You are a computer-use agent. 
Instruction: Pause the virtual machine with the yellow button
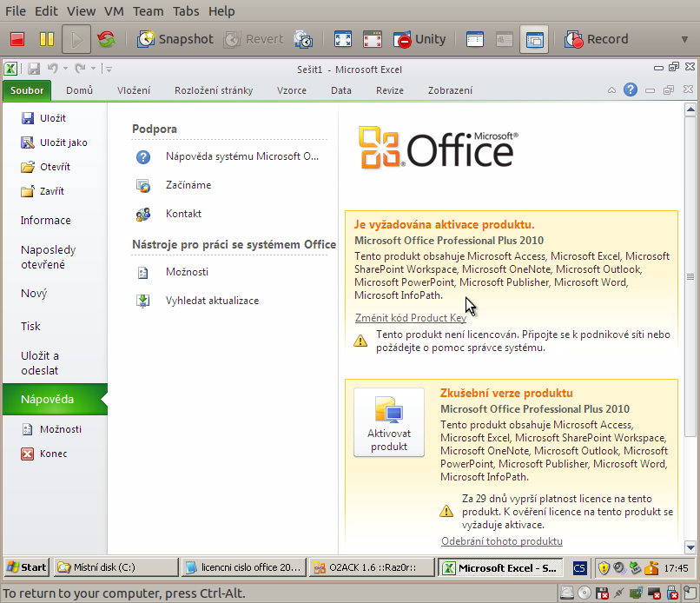(47, 39)
